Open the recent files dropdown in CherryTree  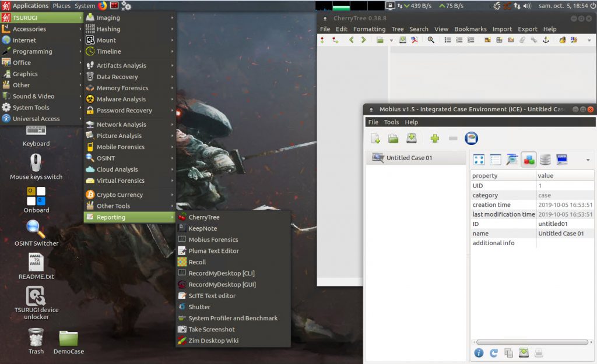391,39
